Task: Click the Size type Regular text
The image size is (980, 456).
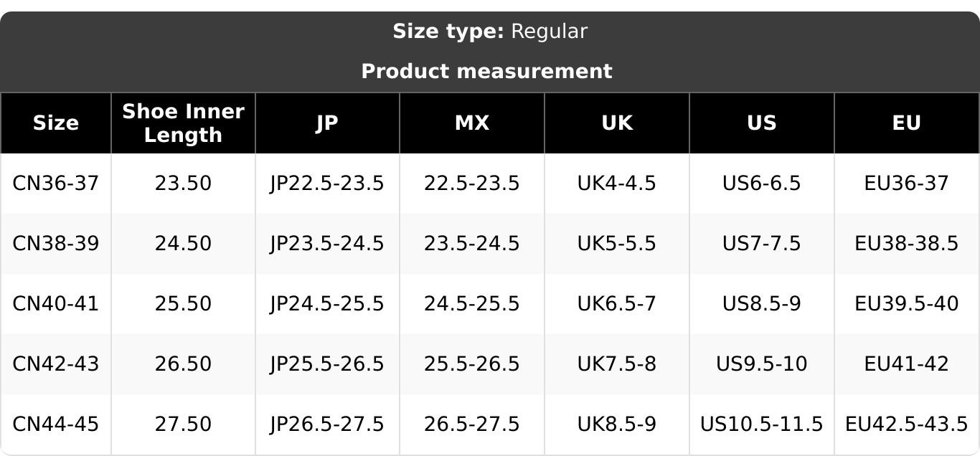Action: 490,32
